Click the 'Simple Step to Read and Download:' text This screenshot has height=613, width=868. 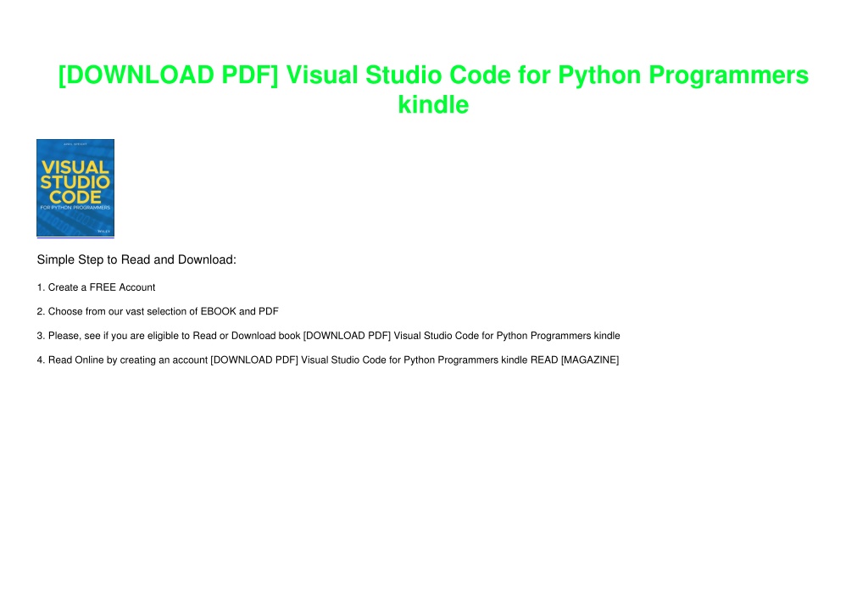(x=136, y=259)
